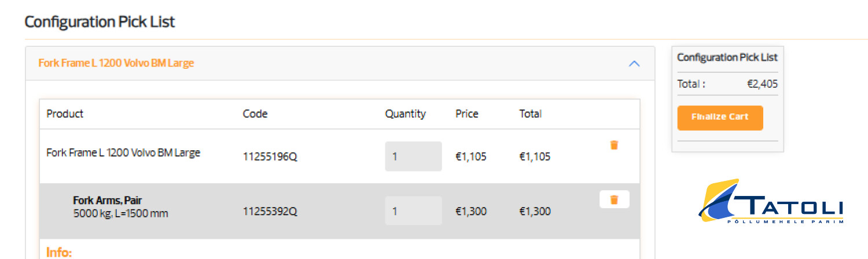868x259 pixels.
Task: Click the €2,405 total in sidebar
Action: coord(762,84)
